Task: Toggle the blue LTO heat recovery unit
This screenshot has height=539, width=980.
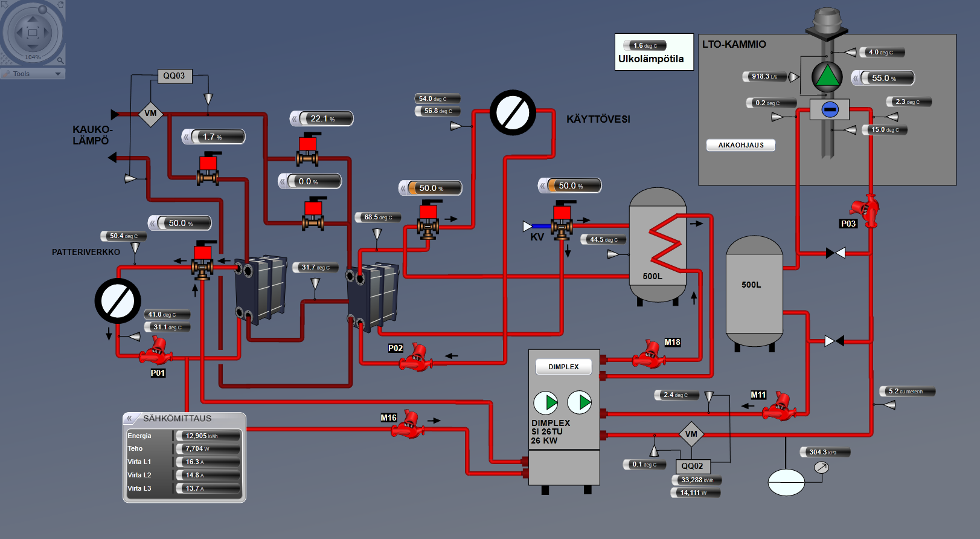Action: tap(830, 109)
